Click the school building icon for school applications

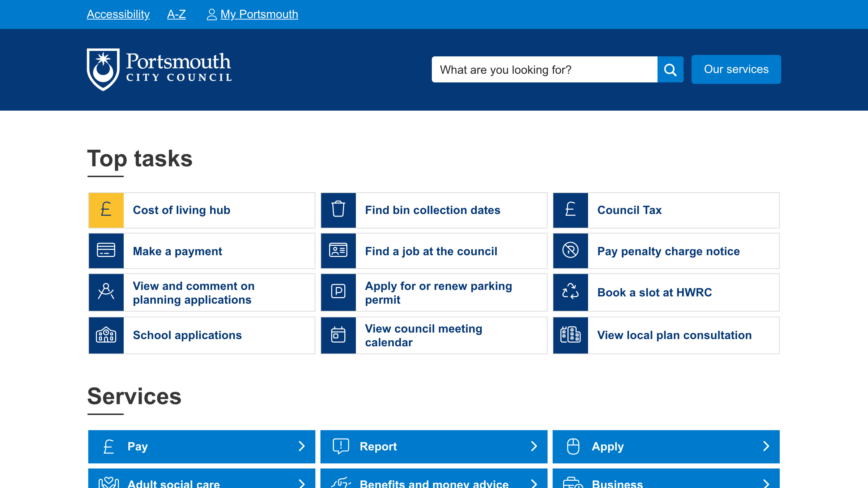point(106,335)
